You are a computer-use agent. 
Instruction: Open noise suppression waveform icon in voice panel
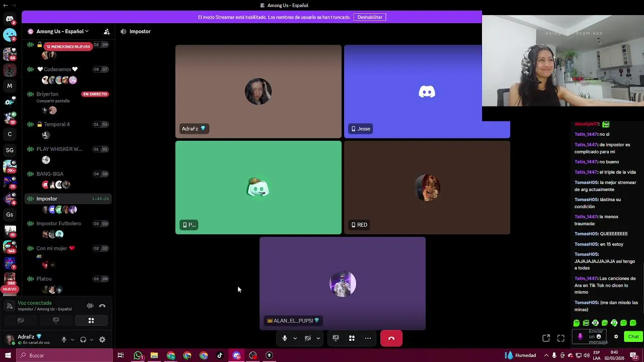click(90, 306)
